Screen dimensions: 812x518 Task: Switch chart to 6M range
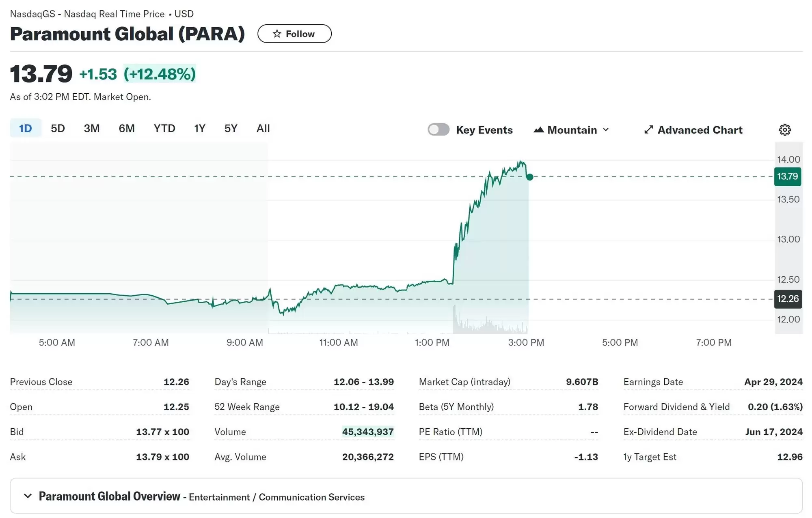click(127, 129)
